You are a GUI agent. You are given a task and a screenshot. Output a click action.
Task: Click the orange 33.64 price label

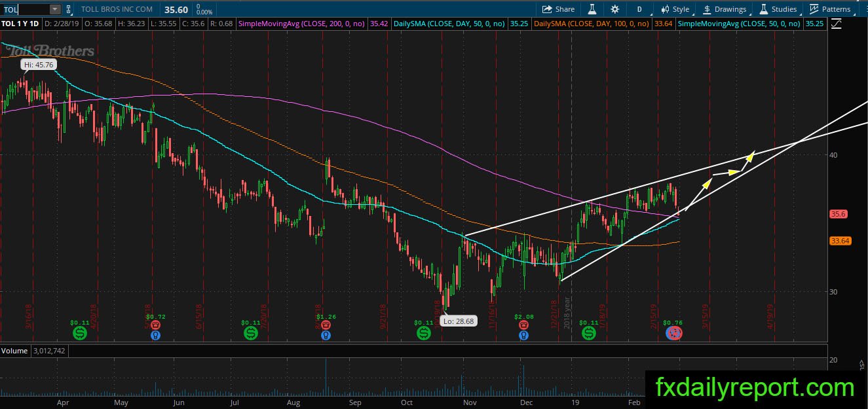coord(840,241)
